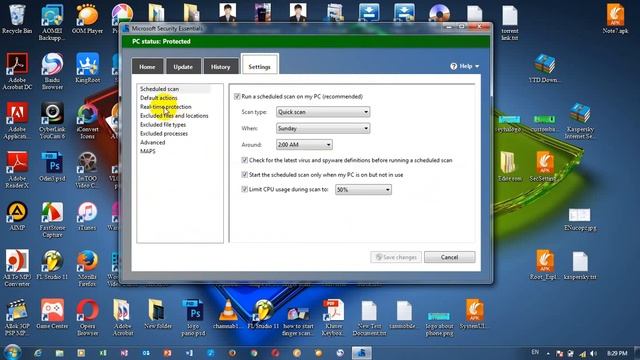The width and height of the screenshot is (640, 360).
Task: Select New folder on desktop
Action: (x=158, y=314)
